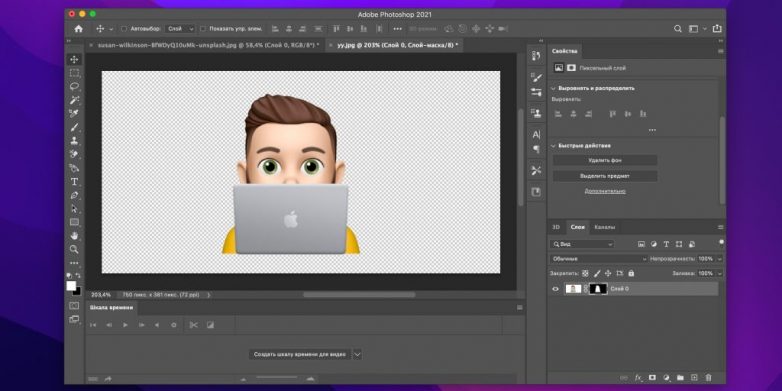This screenshot has width=782, height=391.
Task: Select the Type tool
Action: [x=74, y=182]
